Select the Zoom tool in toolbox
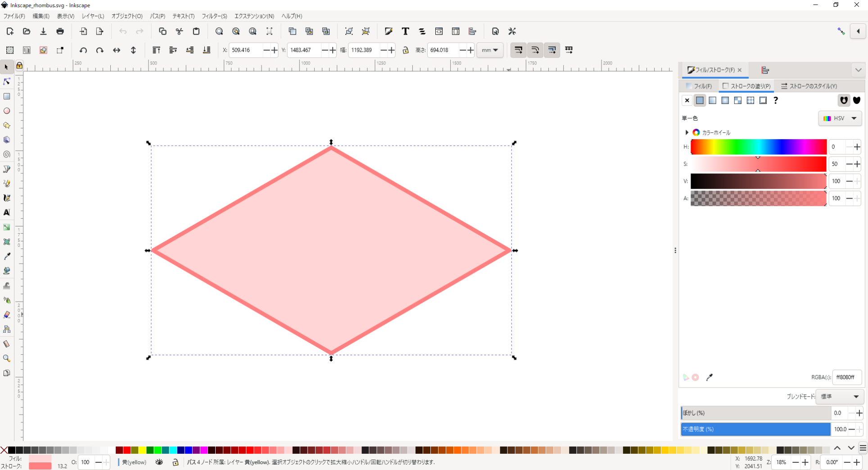Image resolution: width=868 pixels, height=470 pixels. (7, 358)
